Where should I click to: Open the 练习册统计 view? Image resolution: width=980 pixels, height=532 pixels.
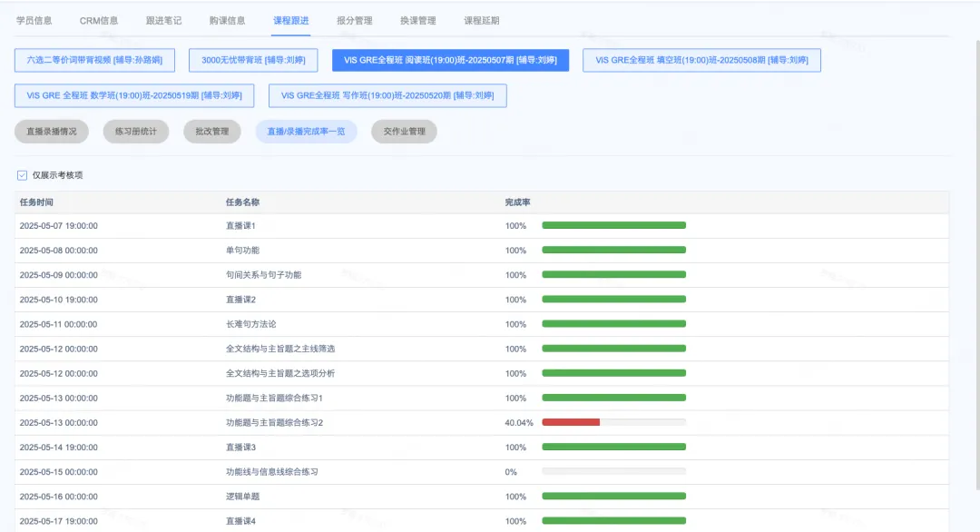[135, 131]
